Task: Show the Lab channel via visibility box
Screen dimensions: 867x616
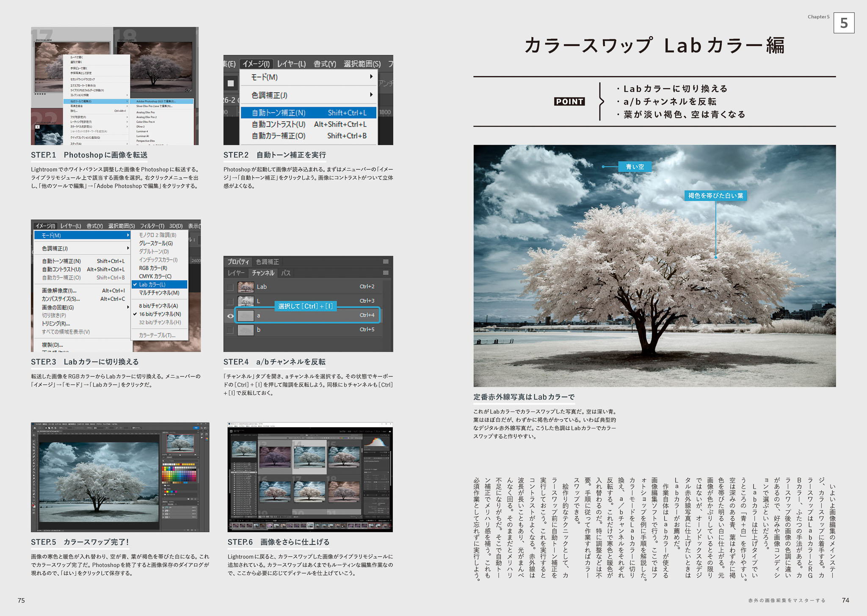Action: coord(230,287)
